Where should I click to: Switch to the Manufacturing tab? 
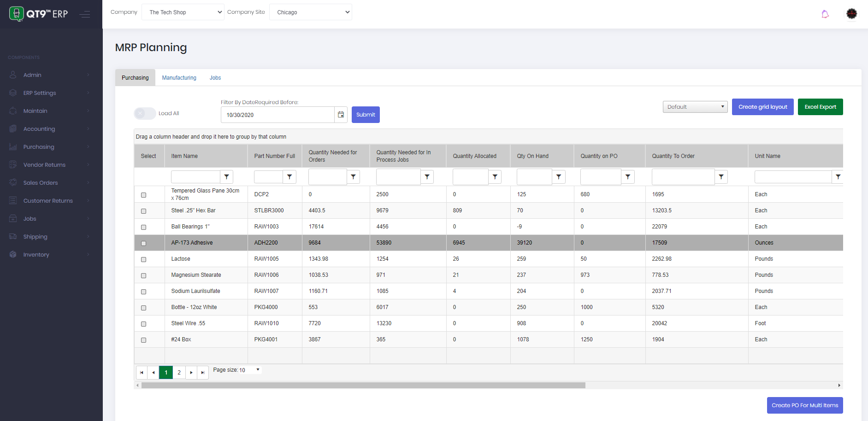coord(179,78)
